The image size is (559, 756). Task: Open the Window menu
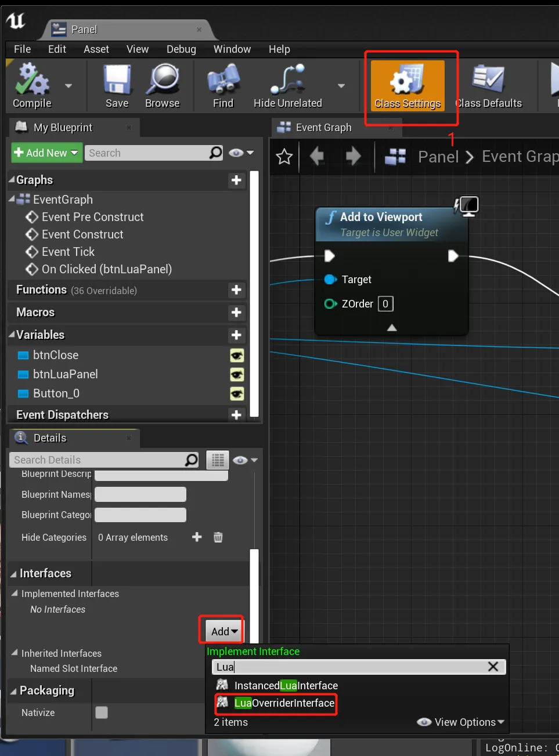[232, 49]
